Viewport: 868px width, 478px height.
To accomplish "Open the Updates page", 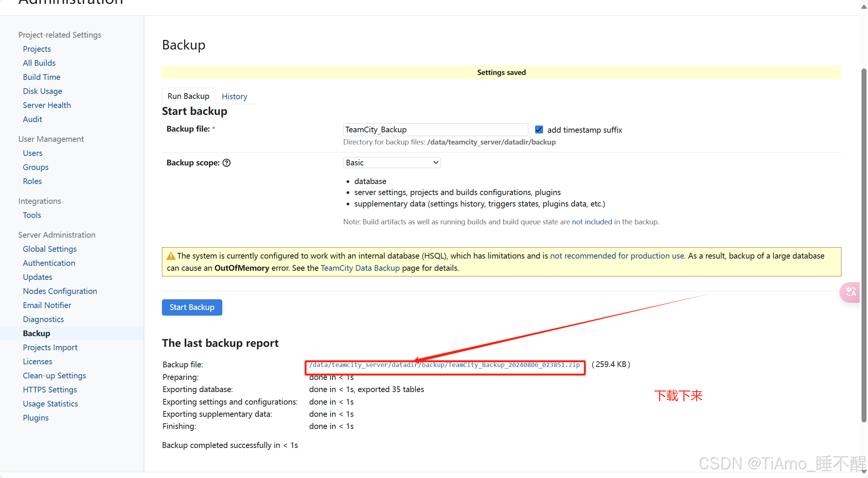I will [x=38, y=277].
